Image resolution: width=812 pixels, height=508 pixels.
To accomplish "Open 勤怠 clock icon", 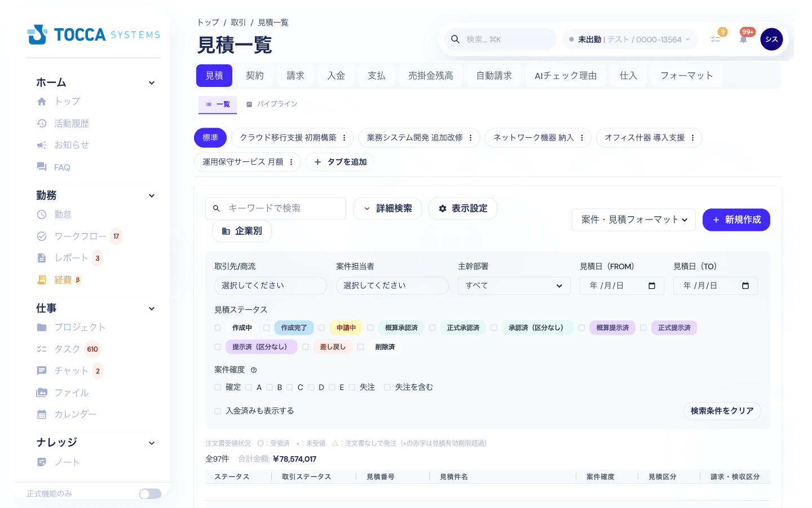I will 42,214.
